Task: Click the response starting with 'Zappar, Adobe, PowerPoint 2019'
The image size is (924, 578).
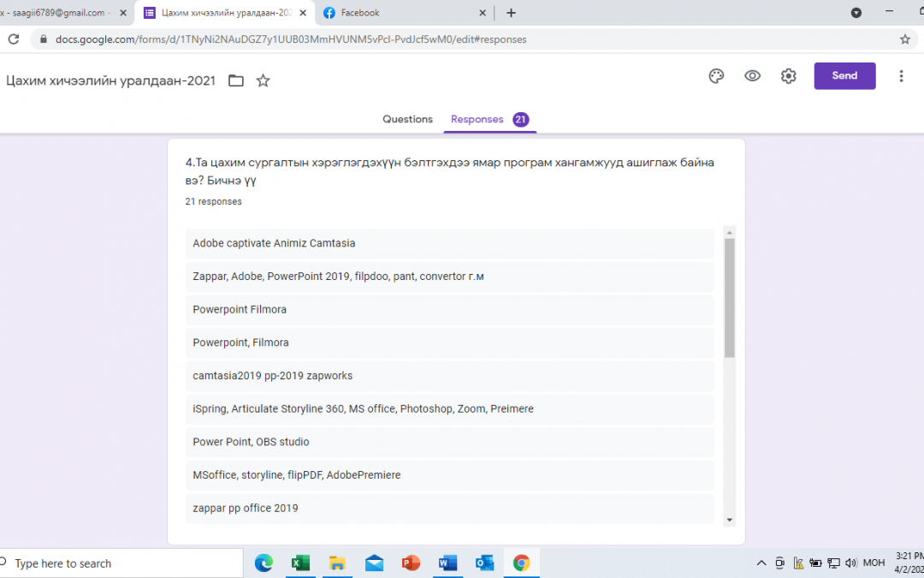Action: tap(450, 277)
